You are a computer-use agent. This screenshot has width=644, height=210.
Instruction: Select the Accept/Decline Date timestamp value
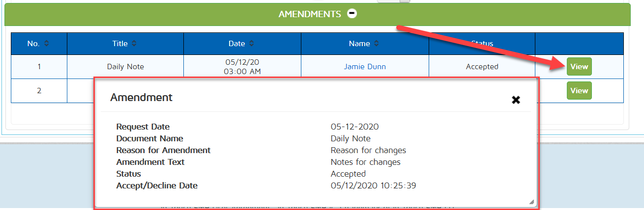[374, 185]
